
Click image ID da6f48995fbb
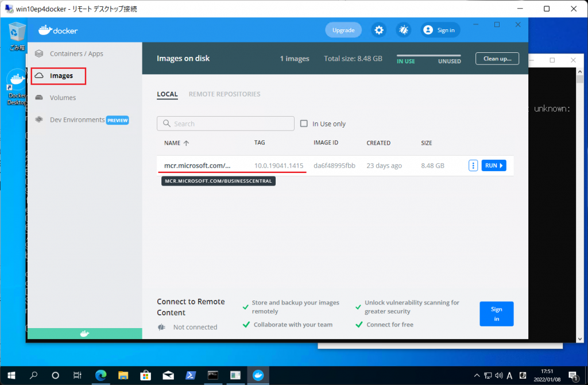pos(334,165)
